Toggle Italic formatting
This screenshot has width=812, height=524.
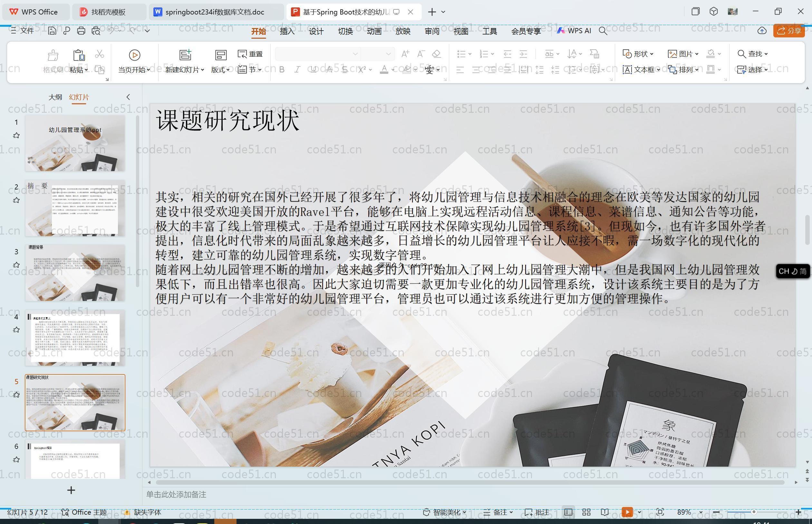tap(297, 70)
